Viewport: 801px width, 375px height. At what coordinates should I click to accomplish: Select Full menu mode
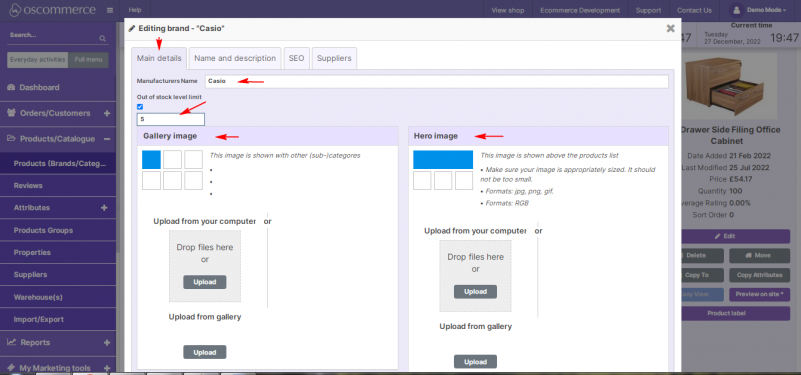click(x=88, y=60)
